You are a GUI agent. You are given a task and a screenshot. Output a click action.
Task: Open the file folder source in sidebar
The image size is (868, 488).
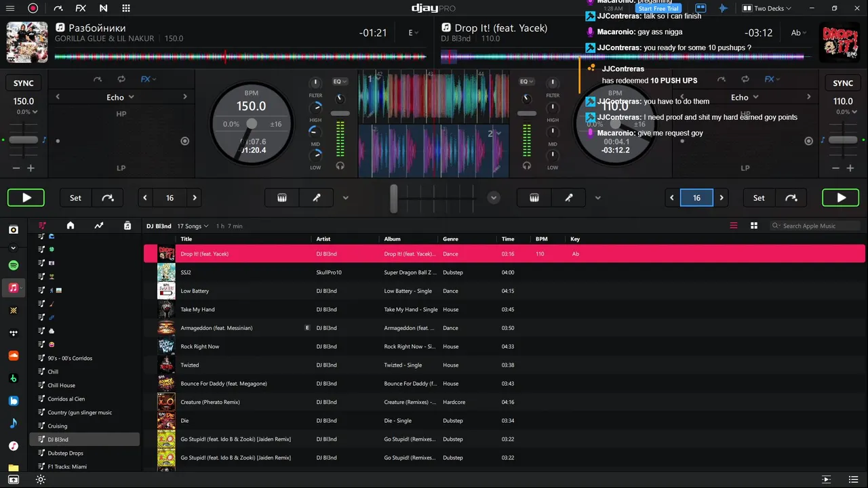click(13, 468)
